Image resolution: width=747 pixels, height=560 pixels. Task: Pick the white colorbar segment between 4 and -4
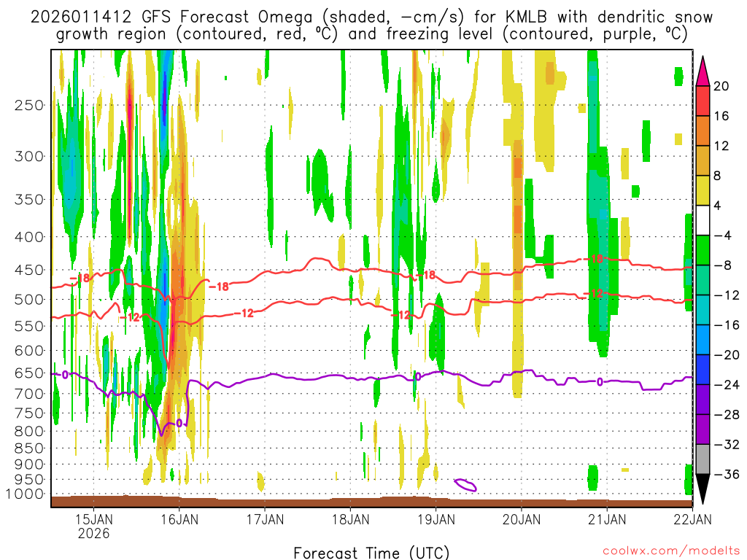[x=703, y=220]
